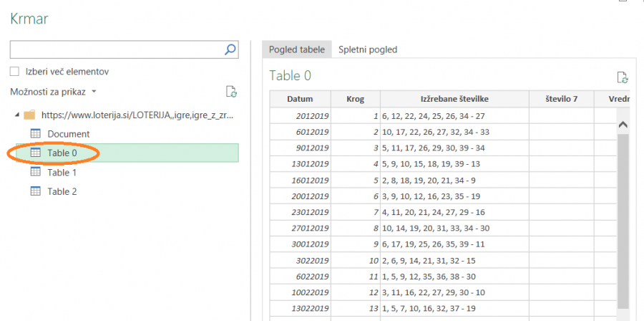644x321 pixels.
Task: Collapse the loterija.si source tree node
Action: click(17, 115)
